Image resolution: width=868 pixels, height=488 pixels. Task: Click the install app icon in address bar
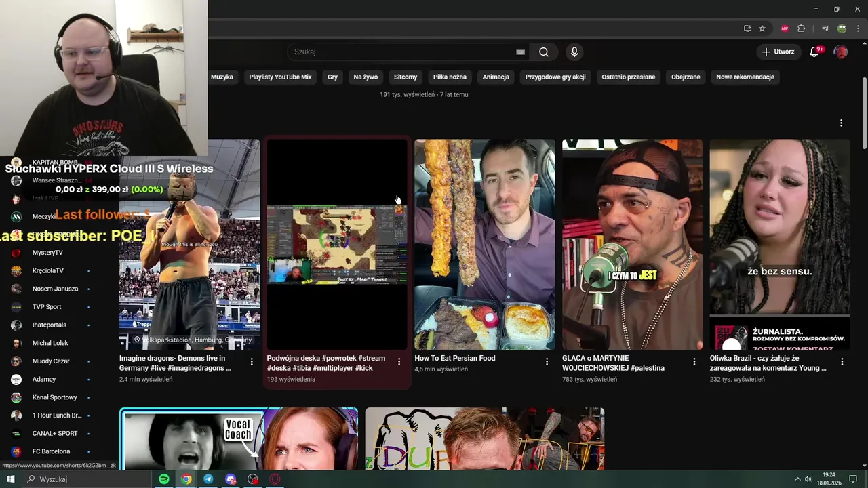(747, 28)
